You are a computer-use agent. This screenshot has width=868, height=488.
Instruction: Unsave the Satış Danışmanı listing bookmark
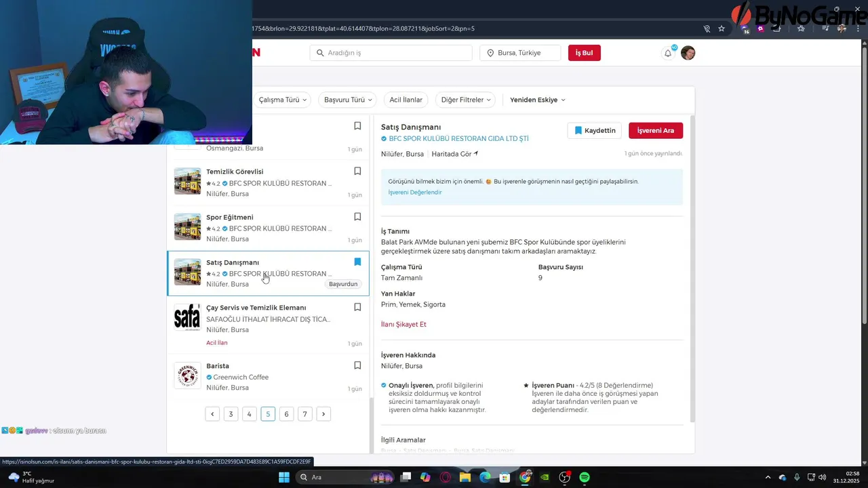click(x=357, y=262)
